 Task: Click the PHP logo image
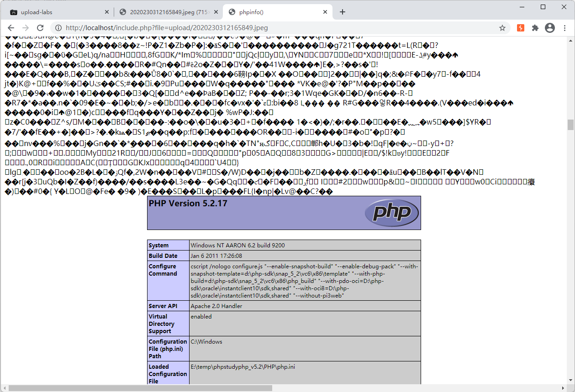tap(392, 213)
